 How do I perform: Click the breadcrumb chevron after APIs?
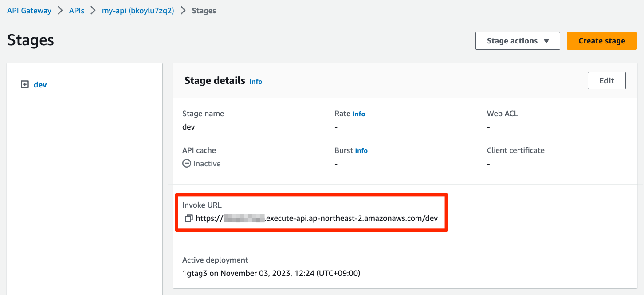click(x=93, y=11)
